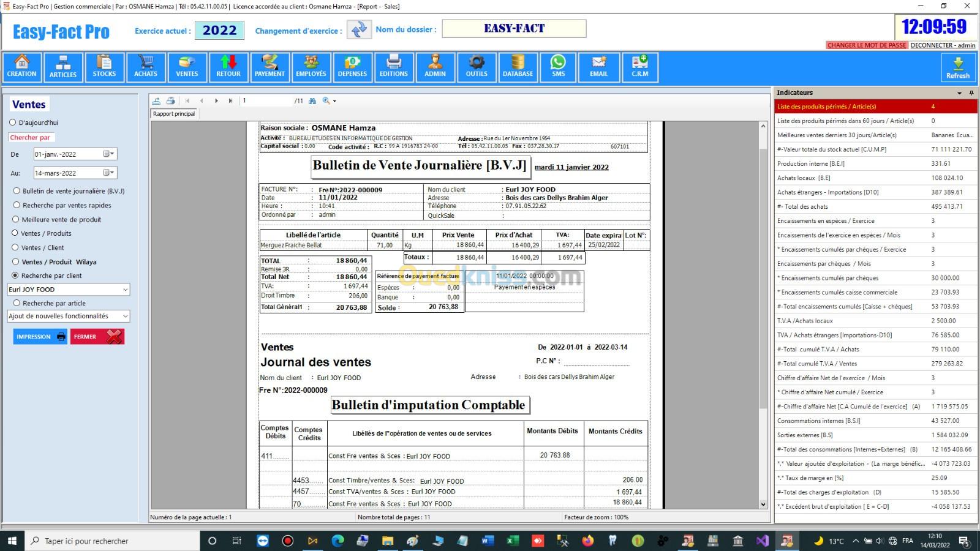Open the De start date picker
980x551 pixels.
[x=108, y=154]
